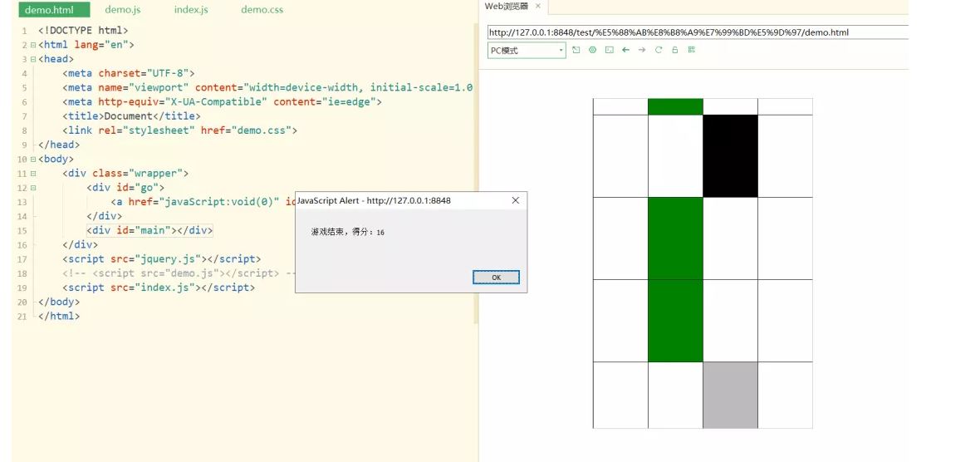Switch to the index.js tab
The width and height of the screenshot is (980, 462).
[x=191, y=10]
